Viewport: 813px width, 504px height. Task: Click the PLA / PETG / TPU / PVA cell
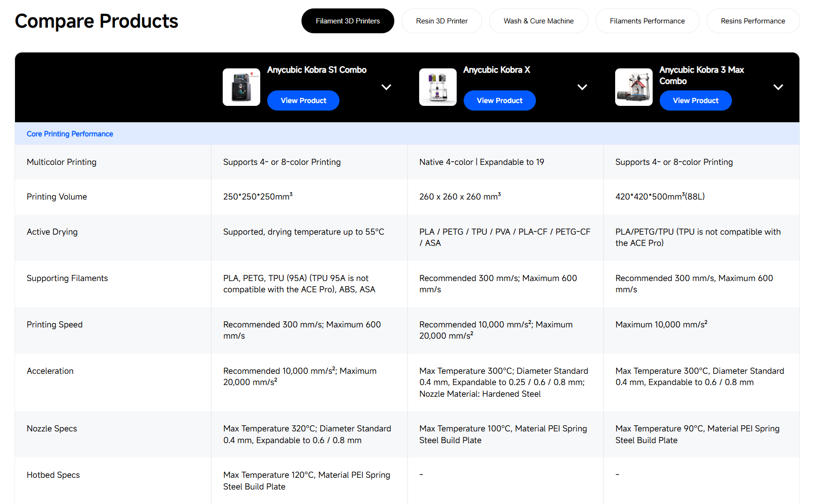(504, 237)
